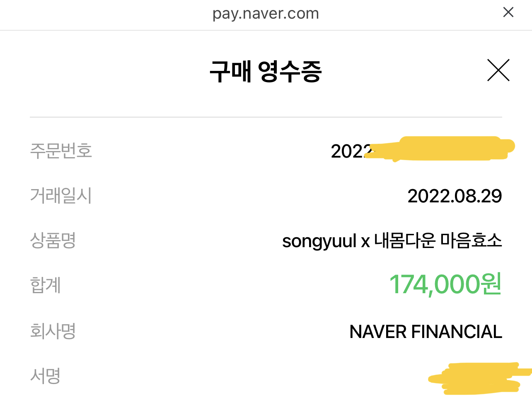
Task: Click the word NAVER in the company name
Action: 377,332
